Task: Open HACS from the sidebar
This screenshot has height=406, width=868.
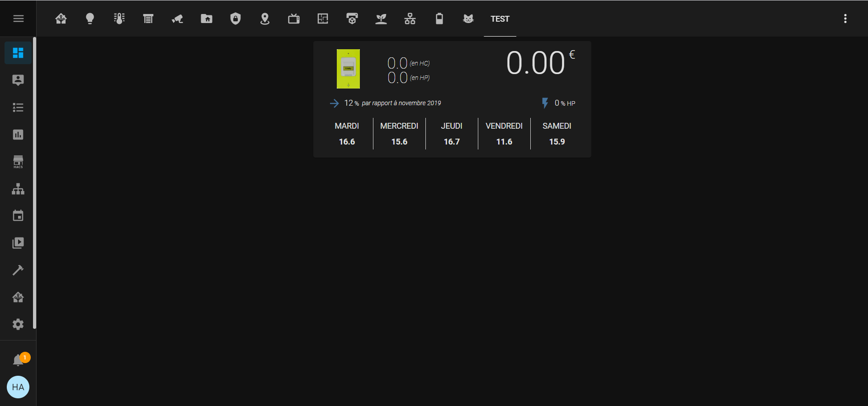Action: pyautogui.click(x=18, y=162)
